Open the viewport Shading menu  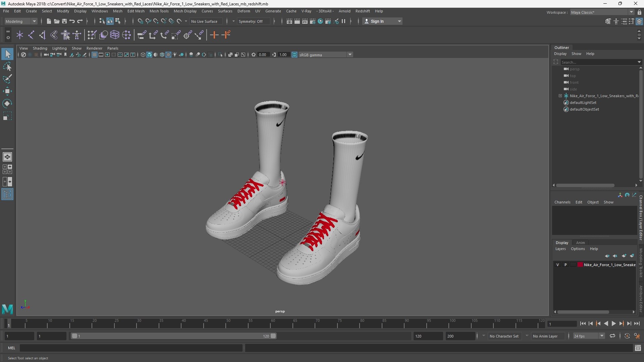(x=40, y=48)
